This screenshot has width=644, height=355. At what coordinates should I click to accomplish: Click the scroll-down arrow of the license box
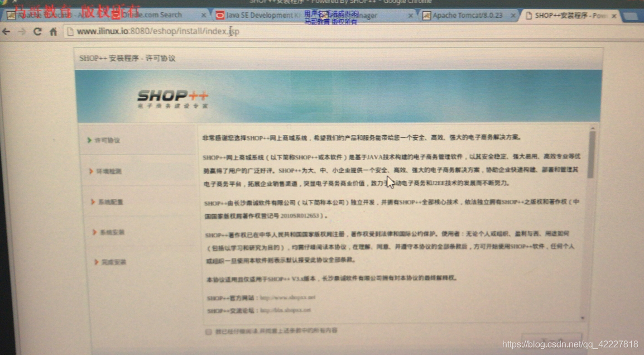583,318
